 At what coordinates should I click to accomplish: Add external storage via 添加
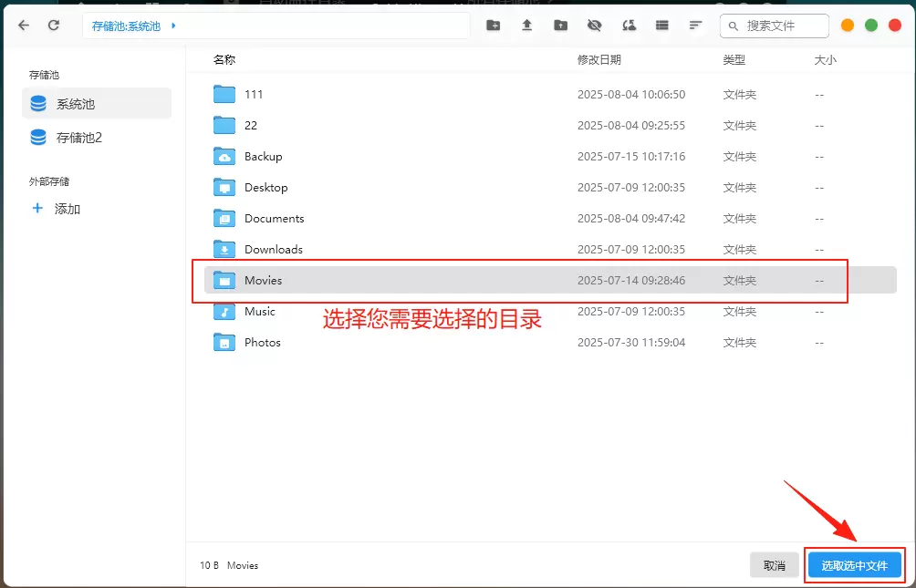(x=67, y=209)
